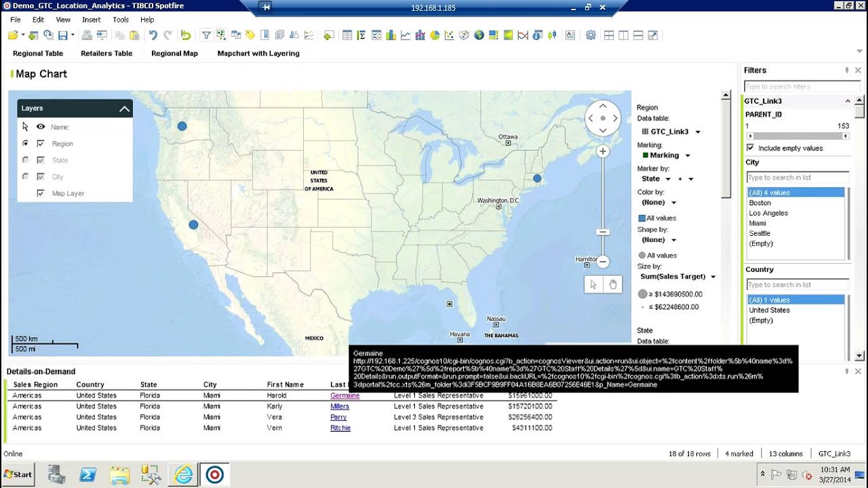Toggle Include empty values checkbox
868x488 pixels.
[x=750, y=148]
